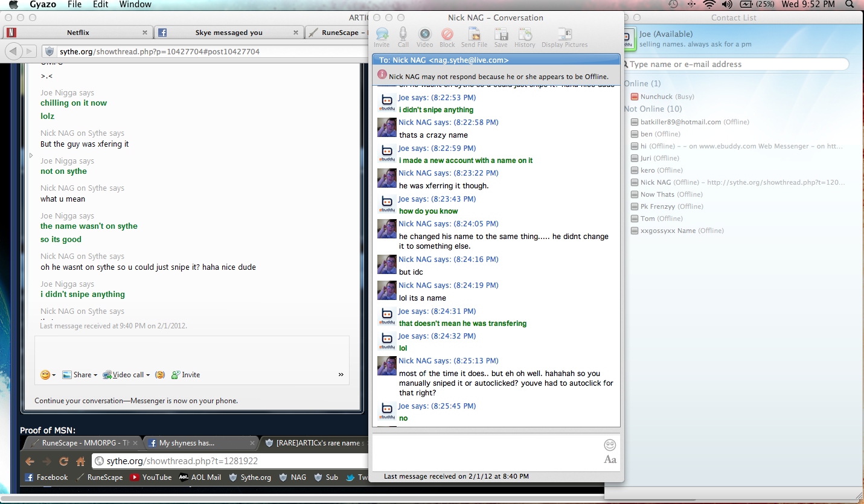Image resolution: width=864 pixels, height=504 pixels.
Task: Open Spotlight search in the menu bar
Action: 850,5
